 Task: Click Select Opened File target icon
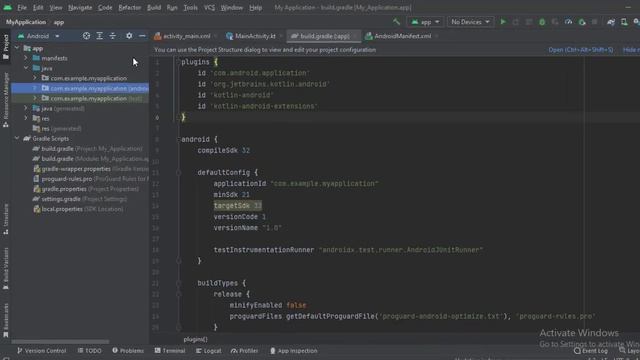[x=86, y=36]
